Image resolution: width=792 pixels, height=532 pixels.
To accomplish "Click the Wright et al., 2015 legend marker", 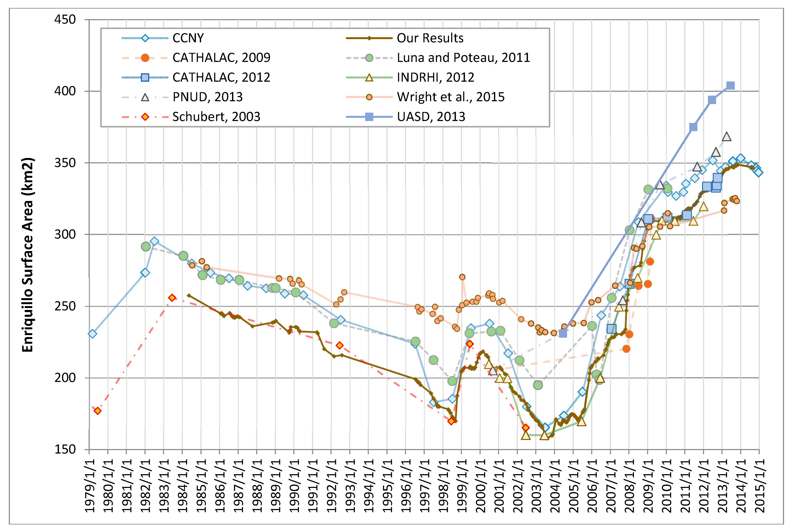I will coord(369,97).
